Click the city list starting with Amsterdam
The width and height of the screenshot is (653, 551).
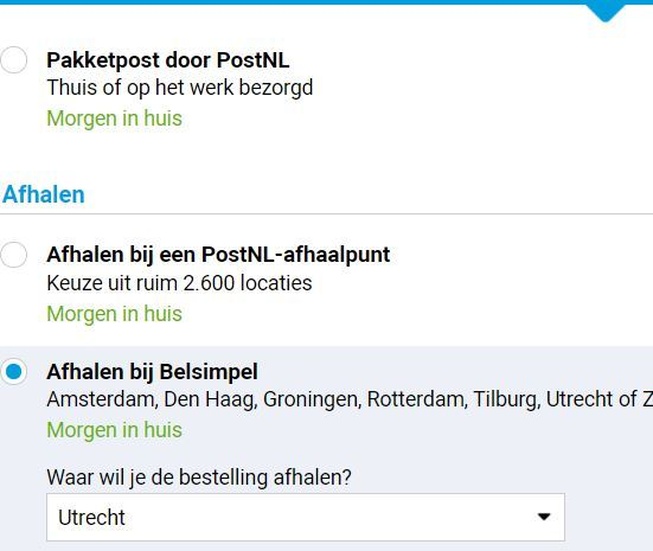[340, 400]
